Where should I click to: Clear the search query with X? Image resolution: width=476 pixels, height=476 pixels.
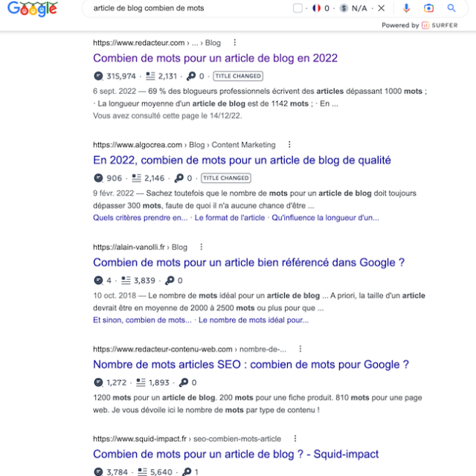[382, 8]
